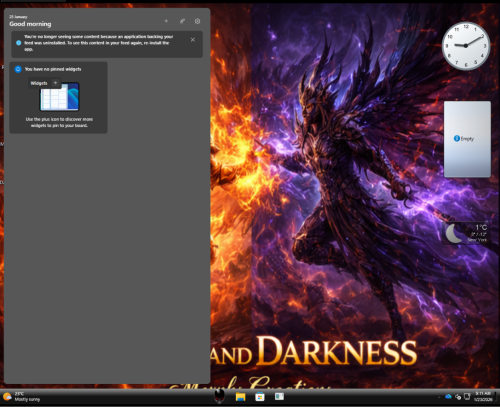
Task: Click the Good morning greeting header
Action: coord(30,24)
